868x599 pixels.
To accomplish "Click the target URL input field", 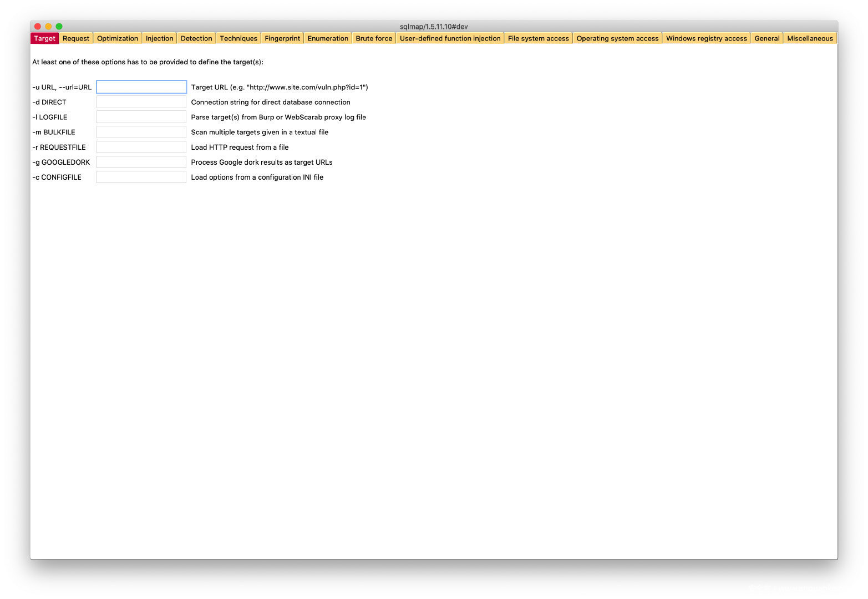I will [141, 87].
